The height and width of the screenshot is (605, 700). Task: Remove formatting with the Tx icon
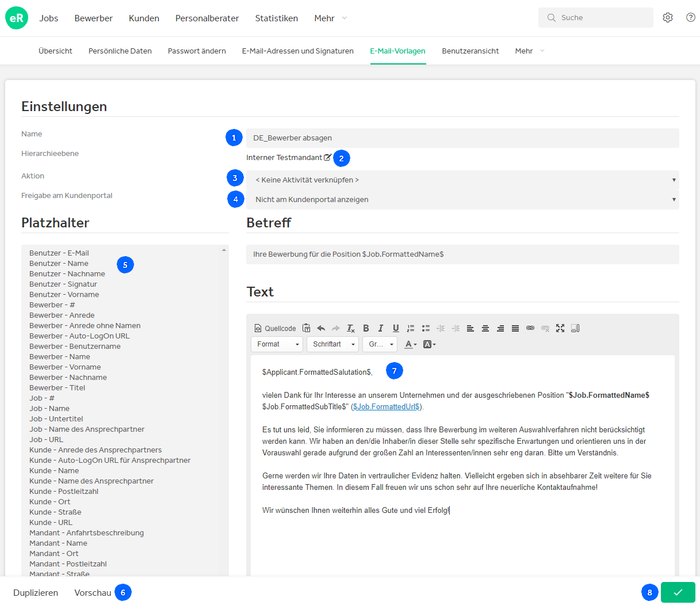coord(351,328)
